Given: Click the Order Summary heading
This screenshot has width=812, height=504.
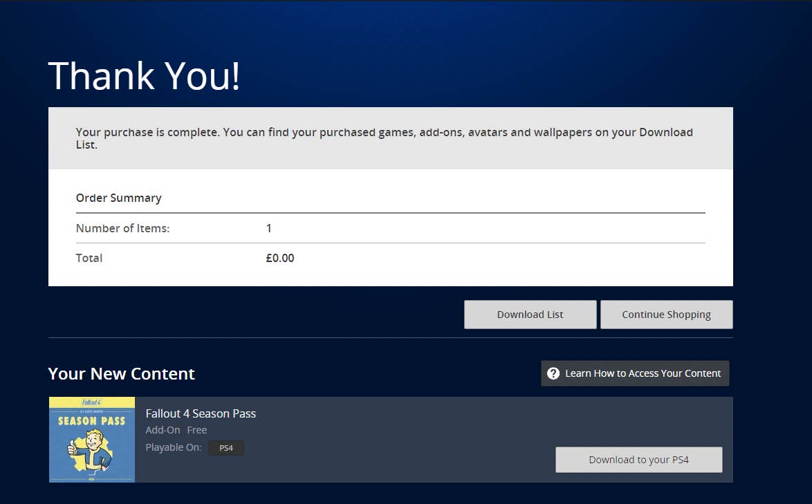Looking at the screenshot, I should tap(118, 198).
